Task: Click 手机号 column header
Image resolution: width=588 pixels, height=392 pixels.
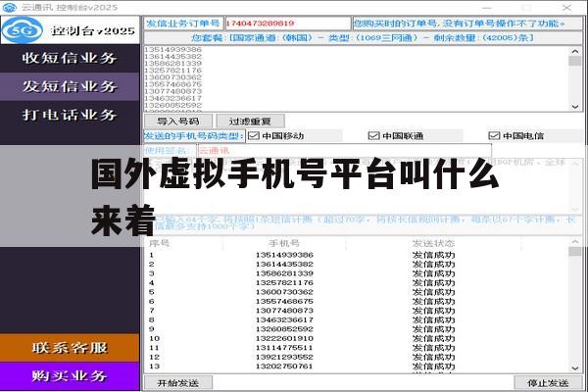Action: [x=284, y=243]
